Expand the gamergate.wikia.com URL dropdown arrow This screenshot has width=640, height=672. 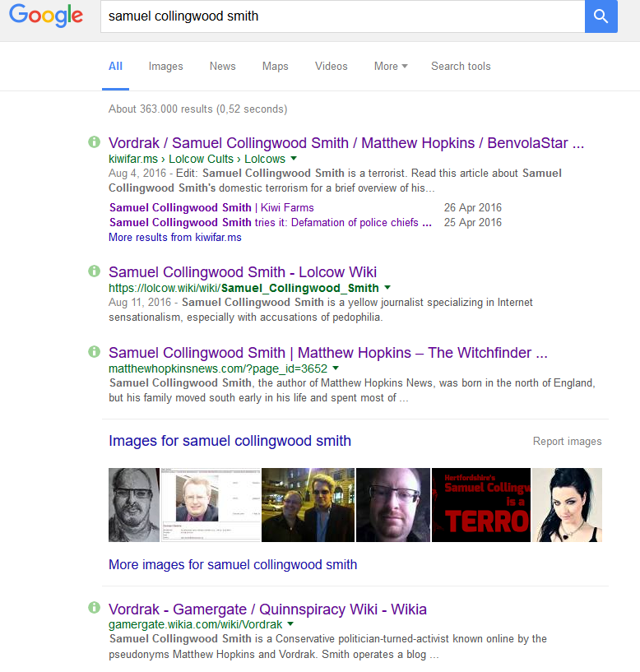tap(290, 624)
